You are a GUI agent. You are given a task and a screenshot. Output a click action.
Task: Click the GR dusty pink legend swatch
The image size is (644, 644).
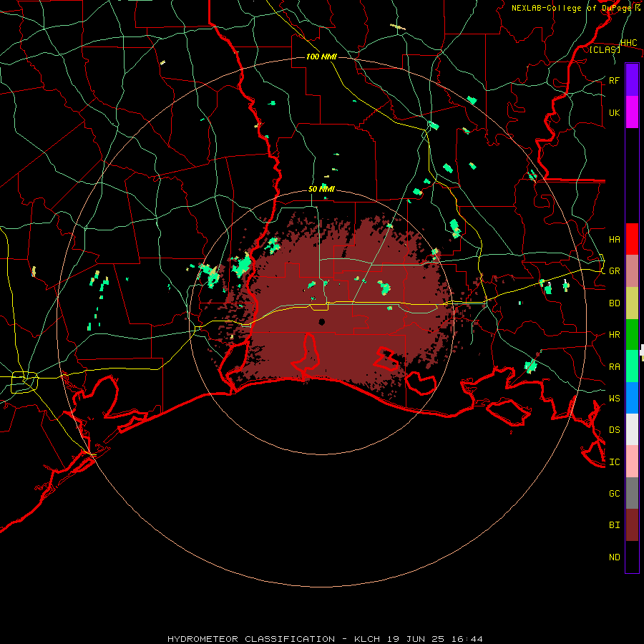pyautogui.click(x=632, y=271)
